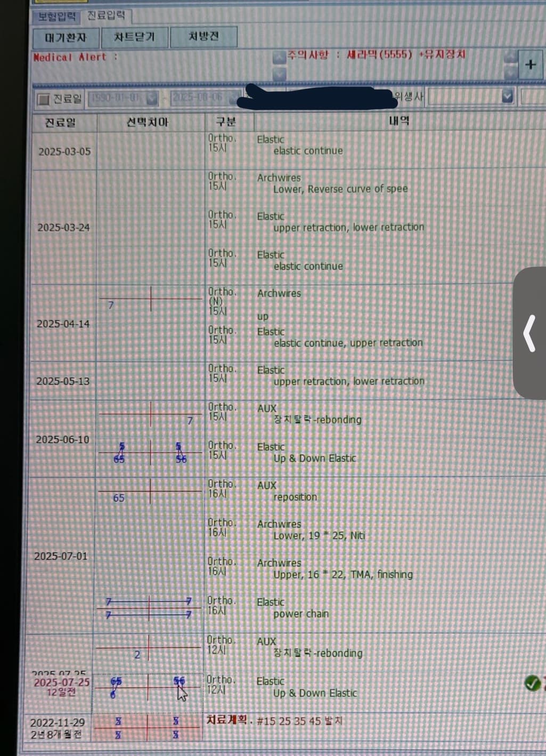Click tooth diagram marked 2 for rebonding
Image resolution: width=546 pixels, height=756 pixels.
coord(149,648)
